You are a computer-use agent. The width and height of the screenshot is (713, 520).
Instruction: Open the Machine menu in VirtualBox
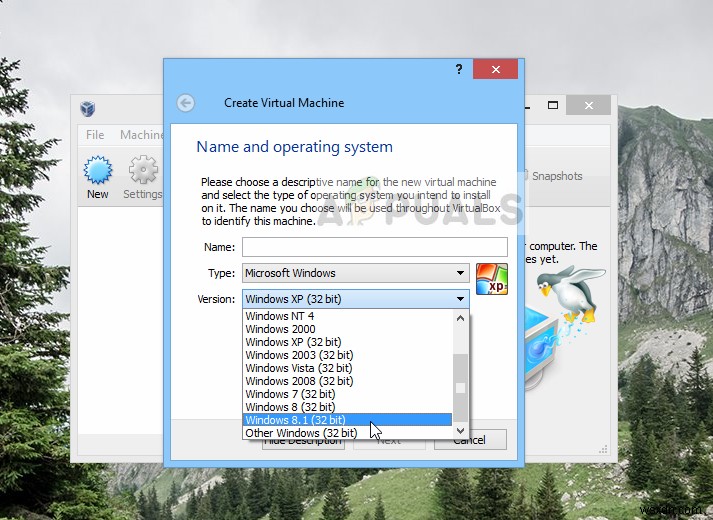(141, 135)
